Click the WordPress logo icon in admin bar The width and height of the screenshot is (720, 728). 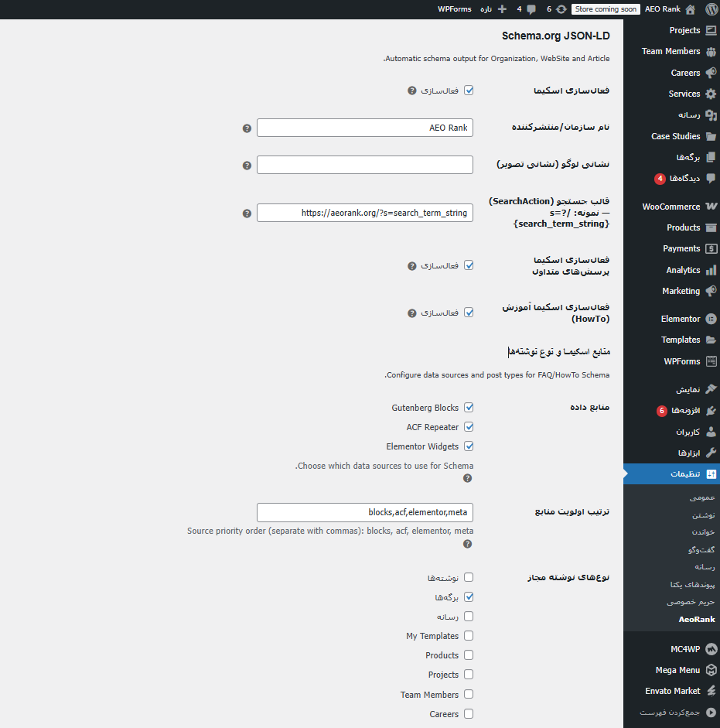(x=711, y=9)
